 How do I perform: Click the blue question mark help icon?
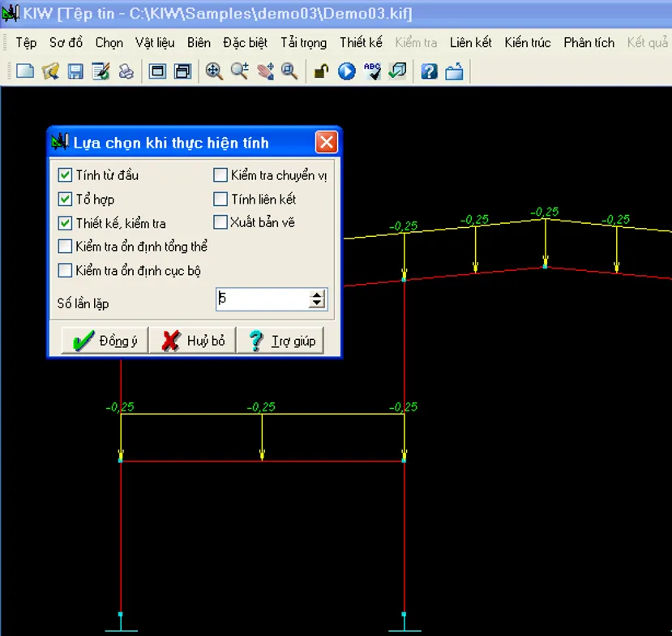pyautogui.click(x=429, y=71)
